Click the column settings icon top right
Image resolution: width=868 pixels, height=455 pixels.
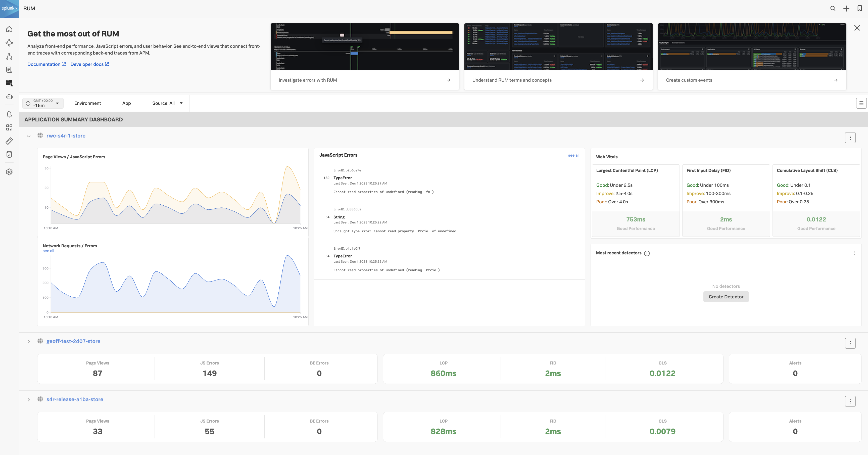tap(862, 103)
